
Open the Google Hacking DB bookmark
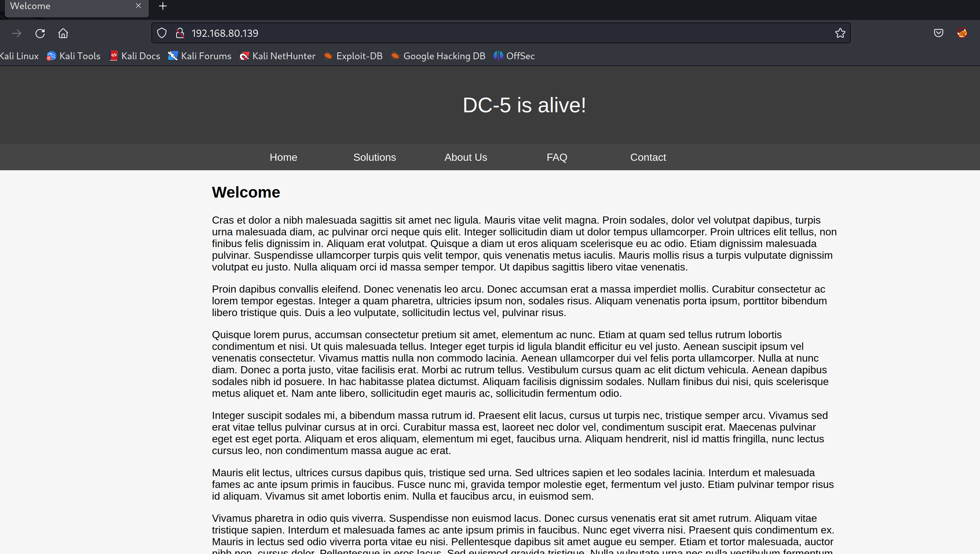tap(438, 56)
